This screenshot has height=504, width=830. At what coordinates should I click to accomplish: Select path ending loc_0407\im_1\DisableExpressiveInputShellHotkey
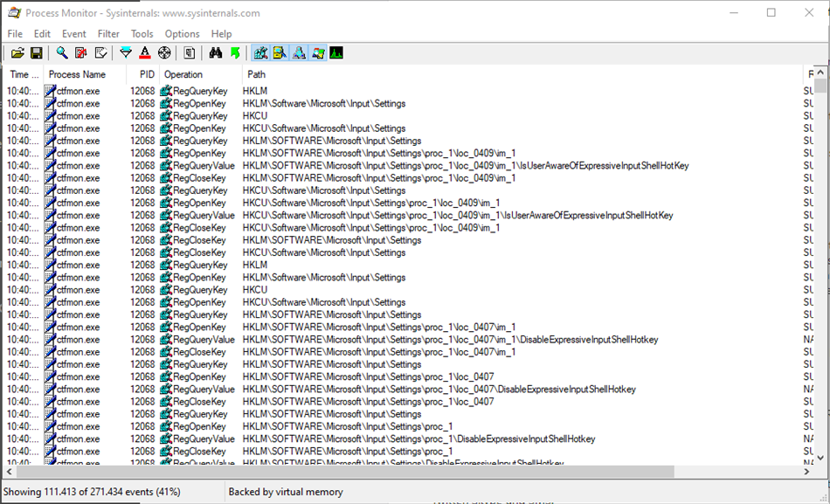[451, 340]
